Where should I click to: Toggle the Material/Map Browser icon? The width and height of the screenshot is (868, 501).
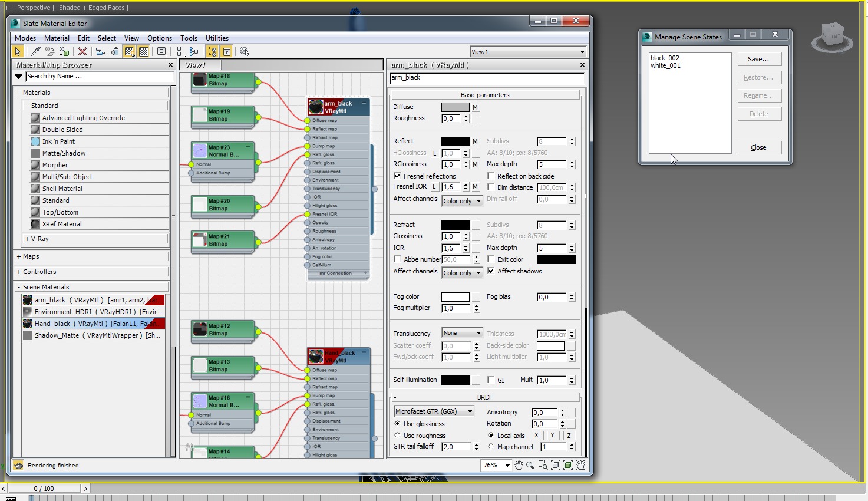click(x=212, y=52)
